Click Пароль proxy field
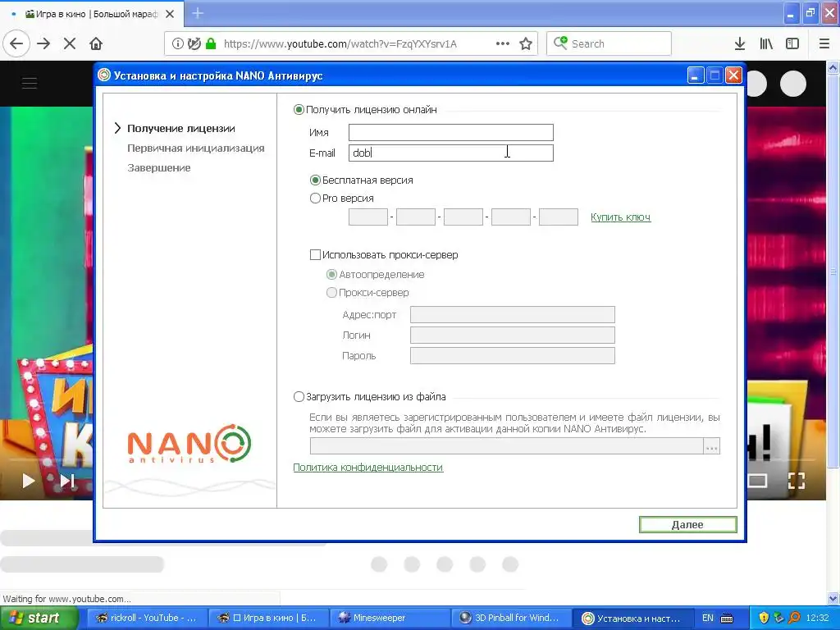This screenshot has width=840, height=630. (x=512, y=356)
